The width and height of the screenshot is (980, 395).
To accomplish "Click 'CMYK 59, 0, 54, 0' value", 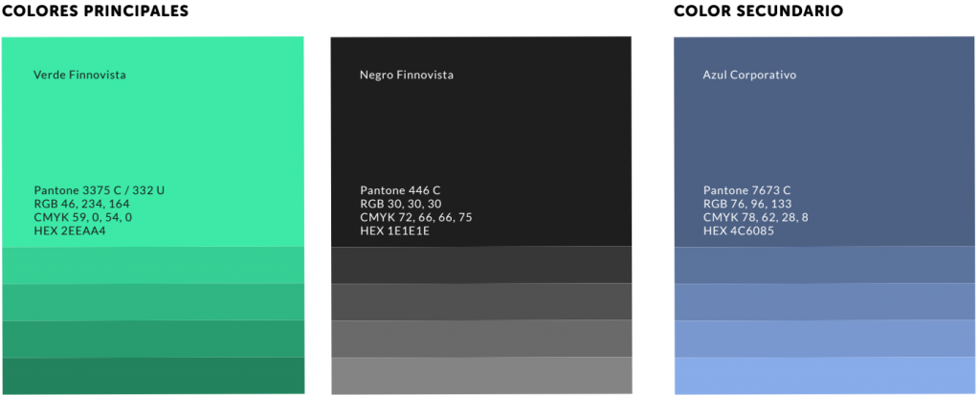I will (83, 217).
